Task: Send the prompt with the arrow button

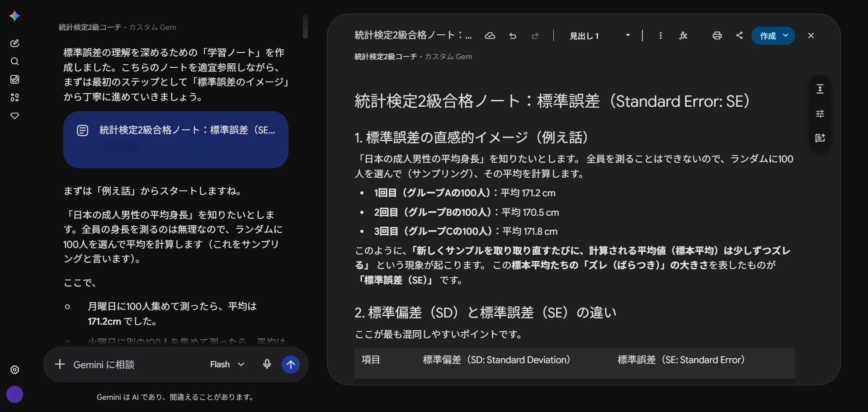Action: tap(291, 364)
